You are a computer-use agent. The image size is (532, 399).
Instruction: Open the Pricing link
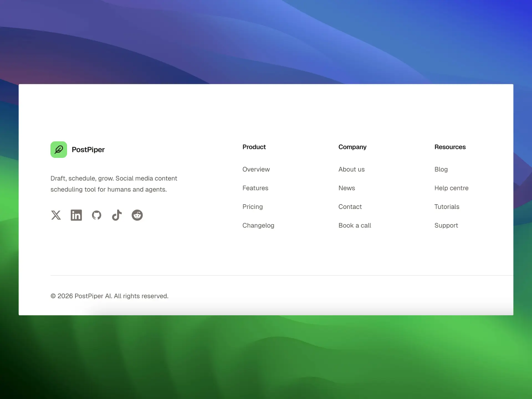pos(252,207)
